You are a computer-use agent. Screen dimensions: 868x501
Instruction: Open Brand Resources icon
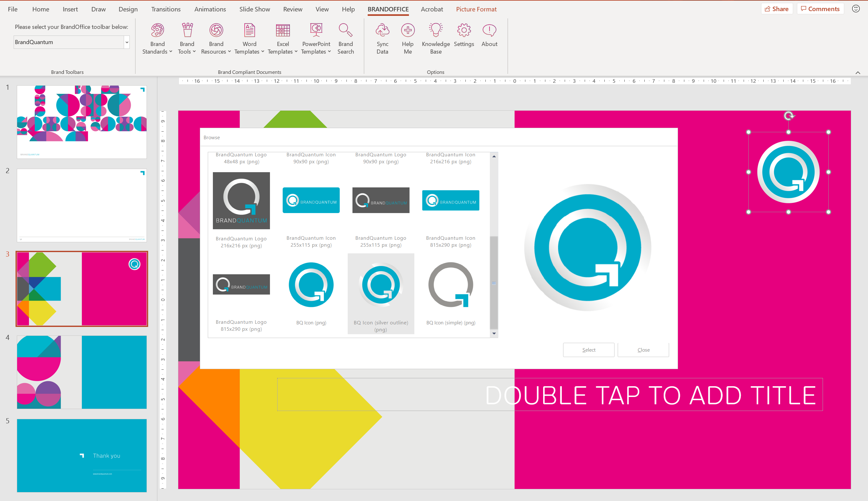[216, 30]
